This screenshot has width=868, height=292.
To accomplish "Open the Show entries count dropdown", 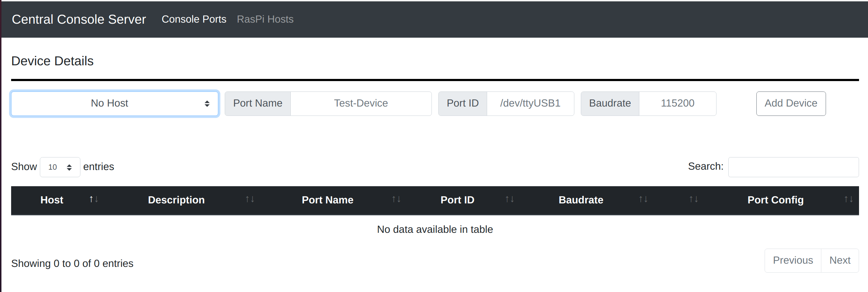I will (60, 167).
